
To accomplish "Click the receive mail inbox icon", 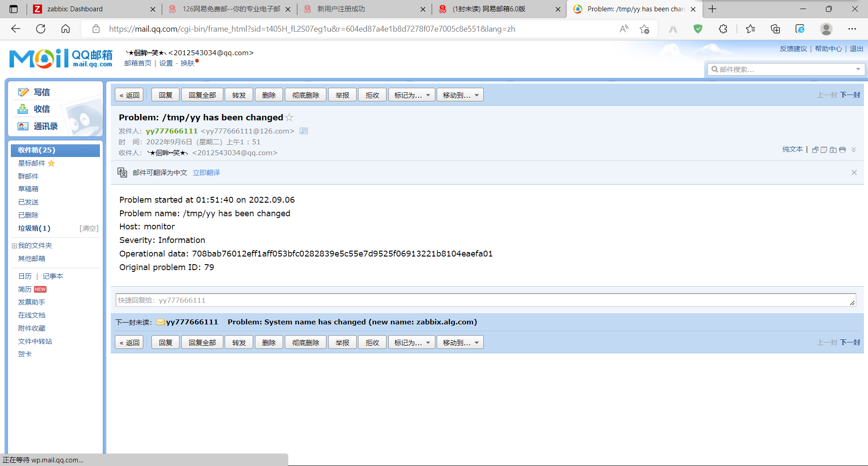I will [x=23, y=109].
